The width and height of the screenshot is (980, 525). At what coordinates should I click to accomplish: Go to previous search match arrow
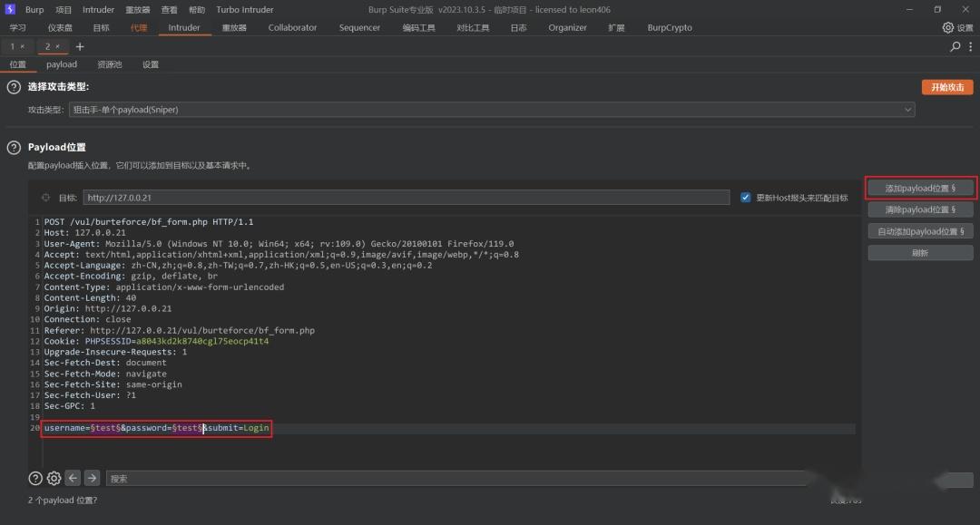click(x=73, y=478)
